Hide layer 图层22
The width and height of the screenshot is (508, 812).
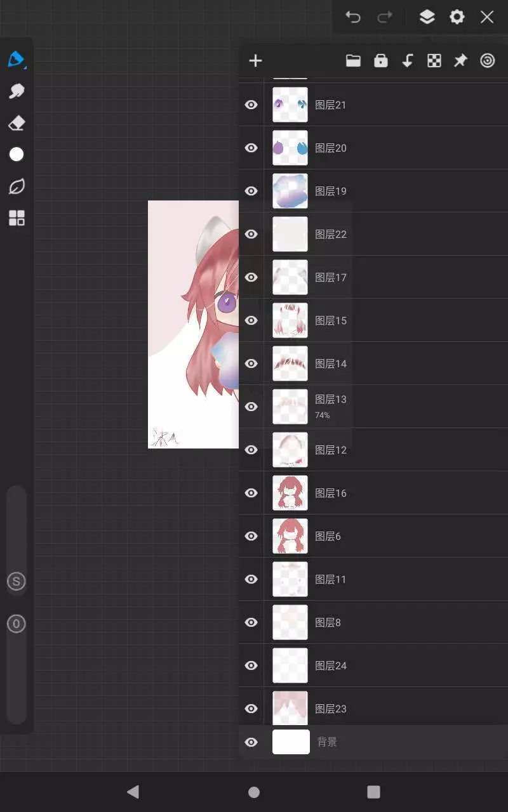[251, 234]
